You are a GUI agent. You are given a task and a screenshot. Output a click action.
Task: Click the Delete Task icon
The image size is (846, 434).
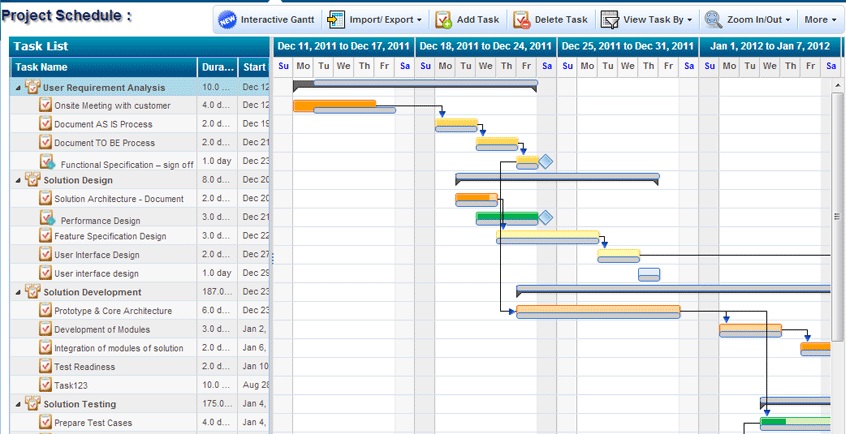coord(521,20)
